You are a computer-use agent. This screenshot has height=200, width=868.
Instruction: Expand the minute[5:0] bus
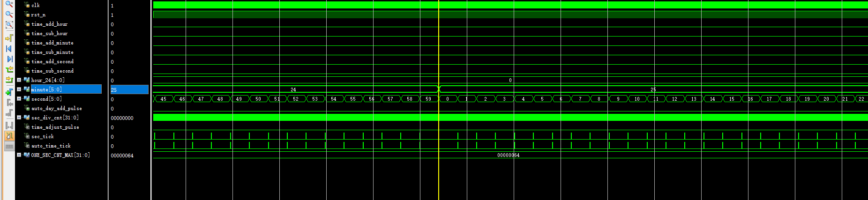coord(19,89)
